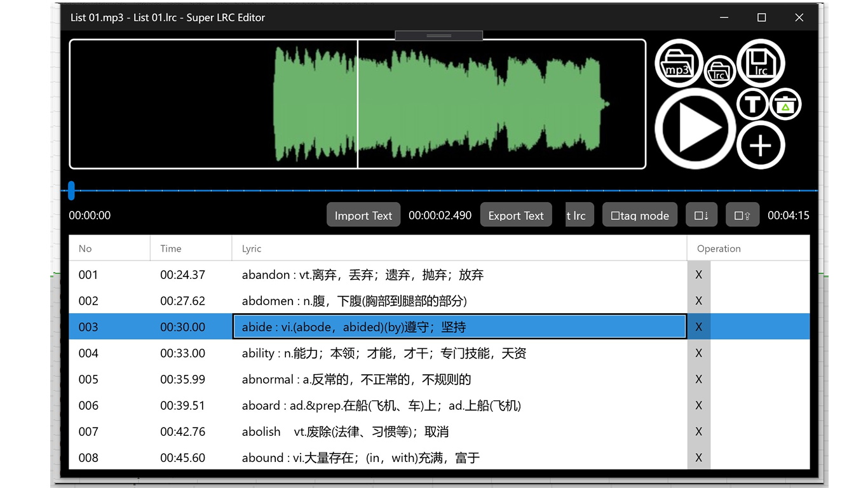Add a new lyric line with plus icon
This screenshot has width=868, height=488.
(x=761, y=145)
